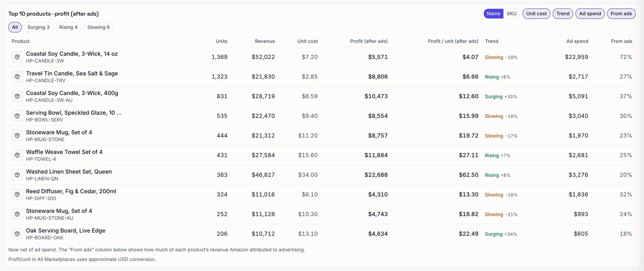Click the $22,959 ad spend value

(577, 57)
